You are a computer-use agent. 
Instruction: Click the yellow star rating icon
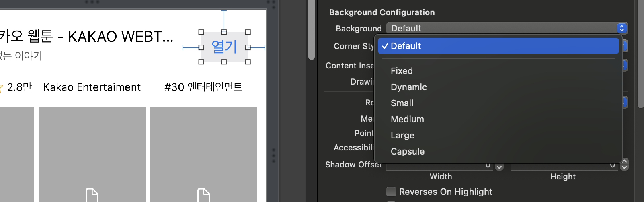click(1, 88)
